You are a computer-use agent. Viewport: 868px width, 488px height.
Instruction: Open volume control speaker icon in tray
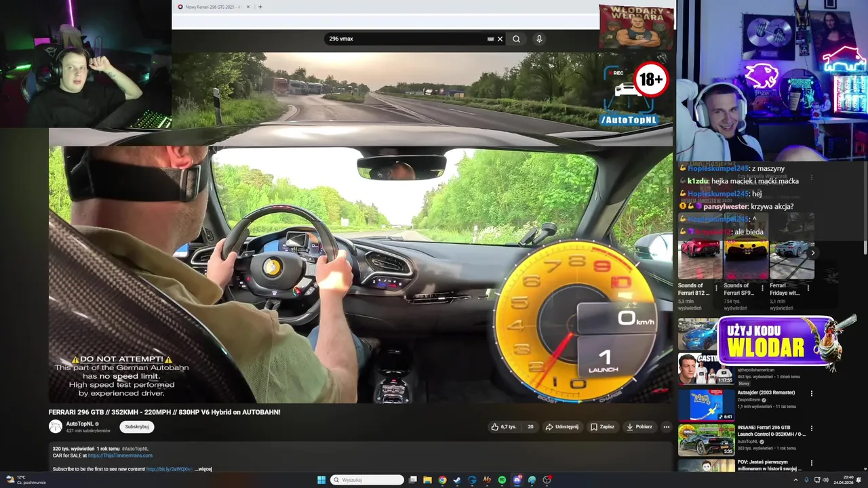pyautogui.click(x=825, y=480)
